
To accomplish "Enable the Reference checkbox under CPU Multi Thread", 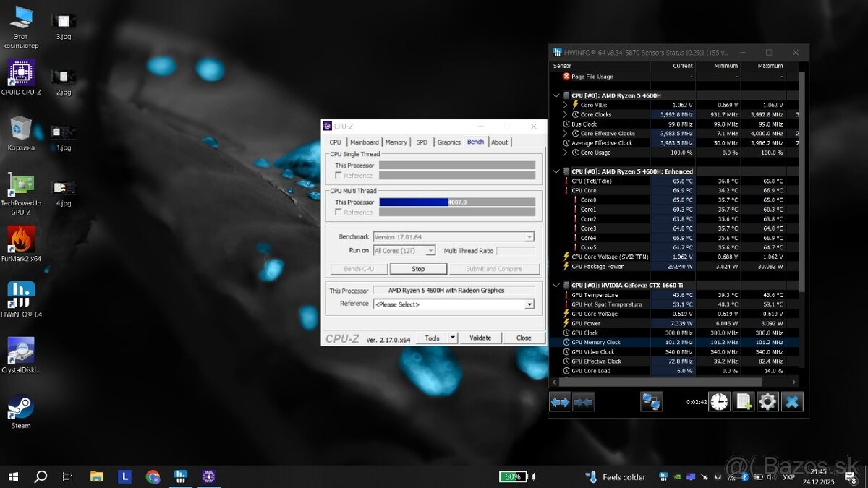I will click(337, 212).
